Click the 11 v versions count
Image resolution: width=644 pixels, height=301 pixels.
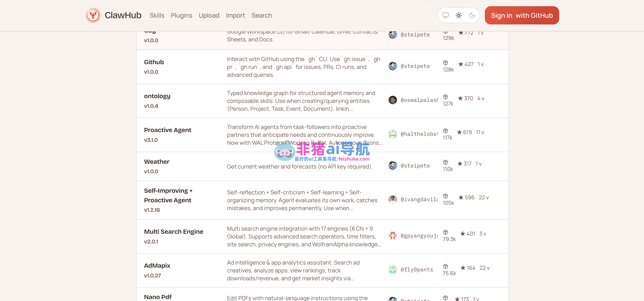(x=480, y=132)
